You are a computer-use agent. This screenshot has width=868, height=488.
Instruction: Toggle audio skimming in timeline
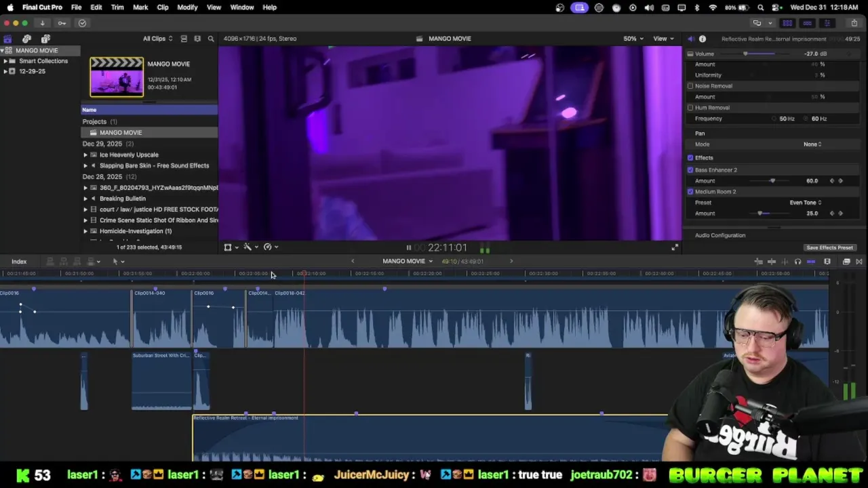click(x=785, y=262)
